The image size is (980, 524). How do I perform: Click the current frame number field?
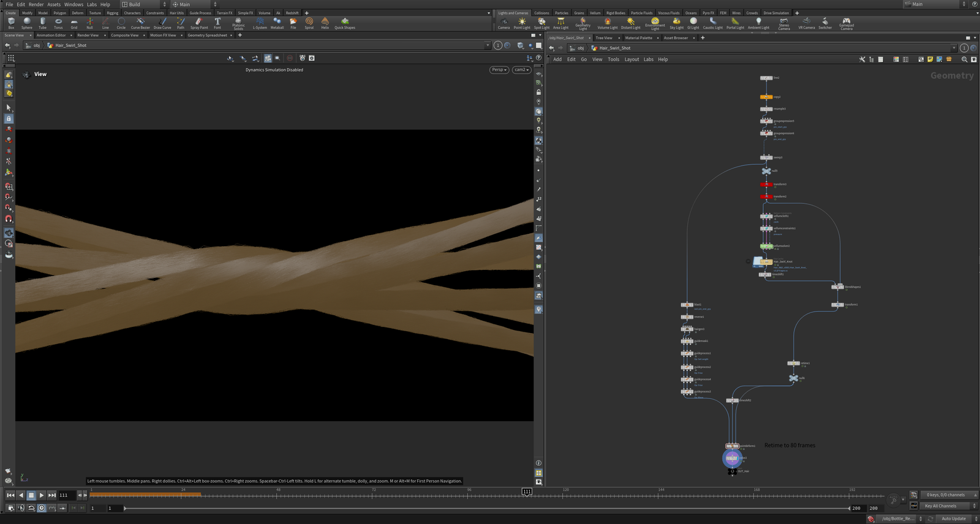pos(67,495)
